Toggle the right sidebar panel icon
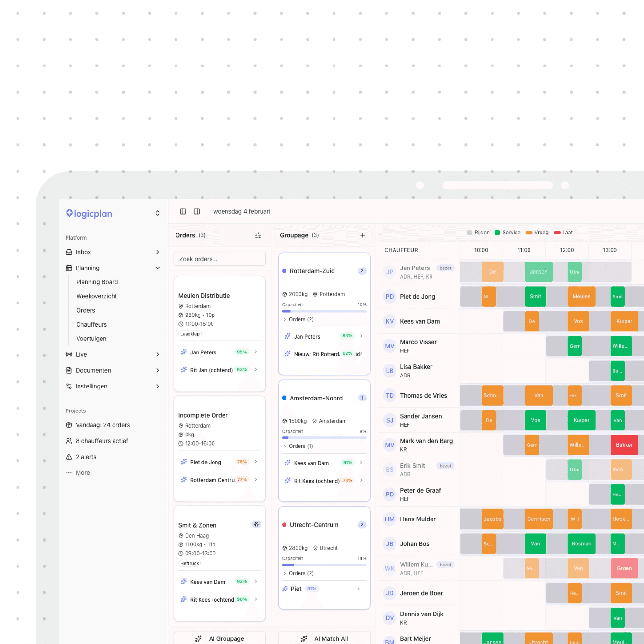The image size is (644, 644). (197, 212)
